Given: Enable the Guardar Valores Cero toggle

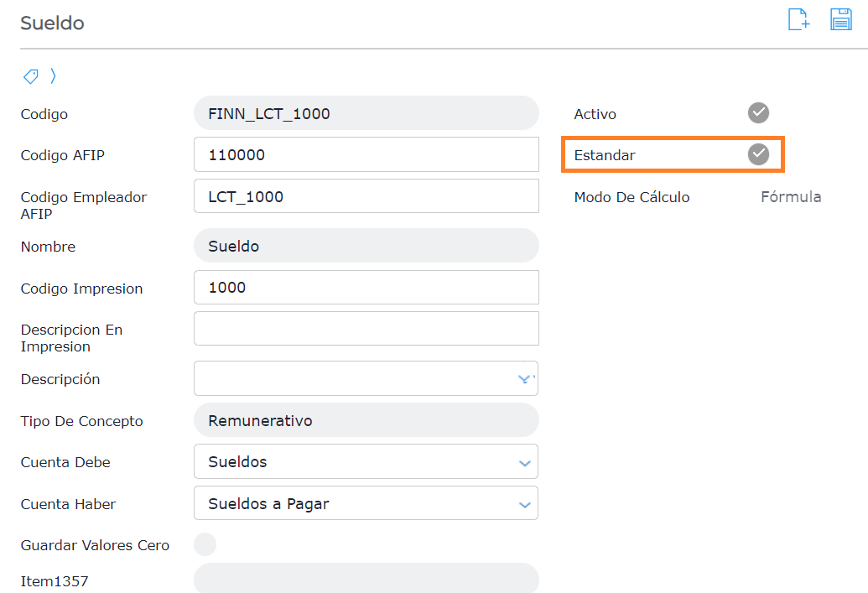Looking at the screenshot, I should 205,544.
